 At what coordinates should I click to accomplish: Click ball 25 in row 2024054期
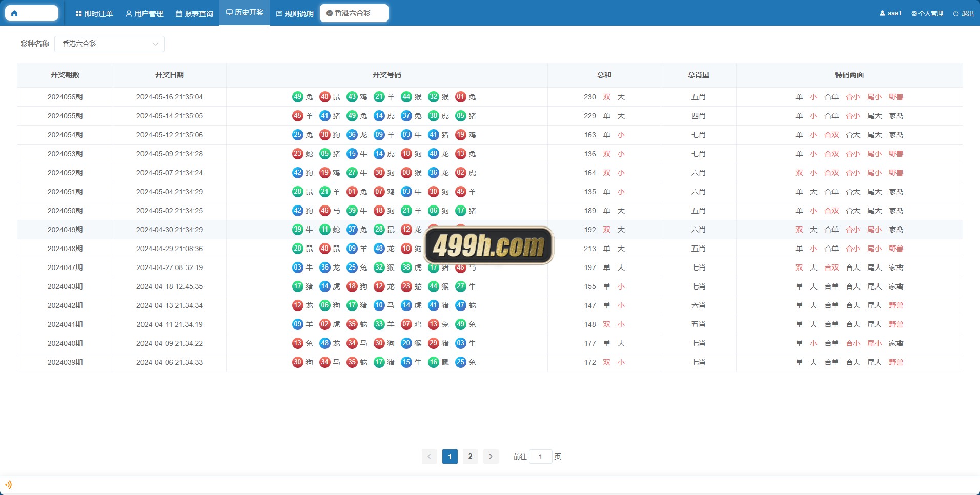[x=298, y=134]
